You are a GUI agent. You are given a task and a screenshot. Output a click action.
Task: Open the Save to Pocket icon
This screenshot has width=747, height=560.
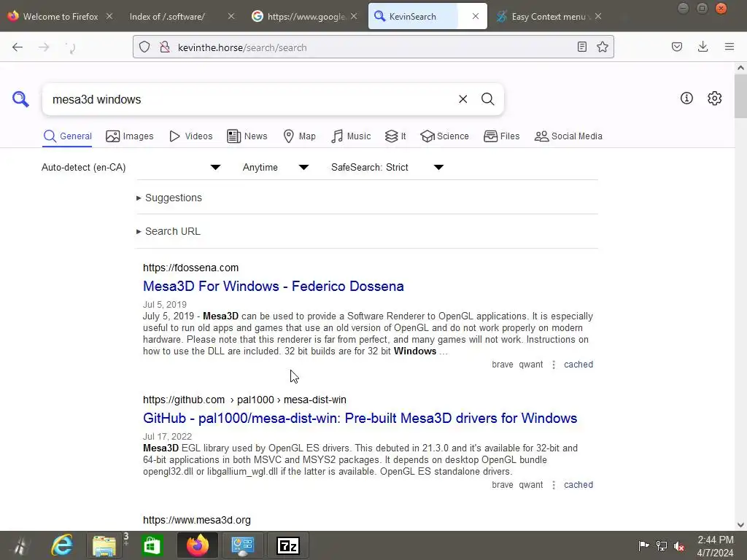coord(676,47)
